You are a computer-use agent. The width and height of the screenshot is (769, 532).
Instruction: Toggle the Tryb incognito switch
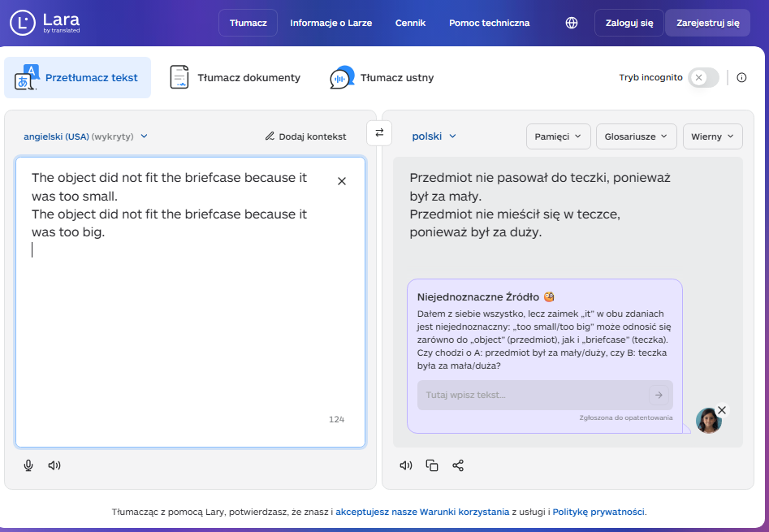(x=703, y=78)
